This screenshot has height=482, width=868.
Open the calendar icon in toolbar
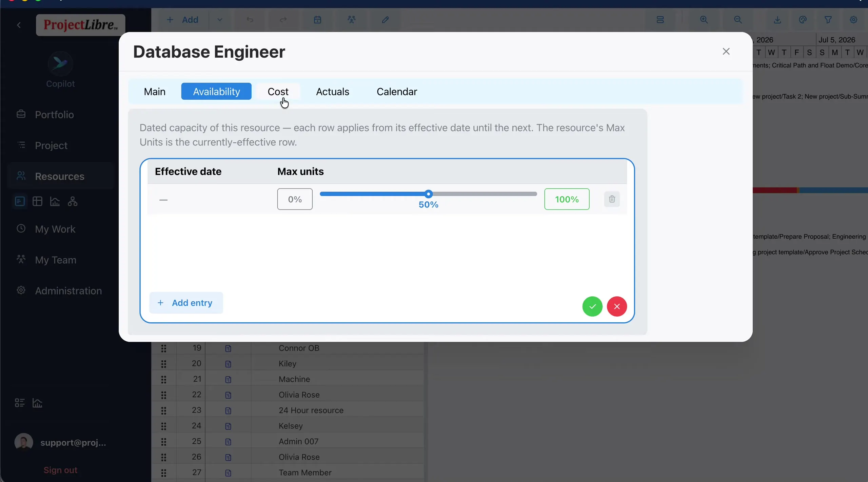point(317,20)
